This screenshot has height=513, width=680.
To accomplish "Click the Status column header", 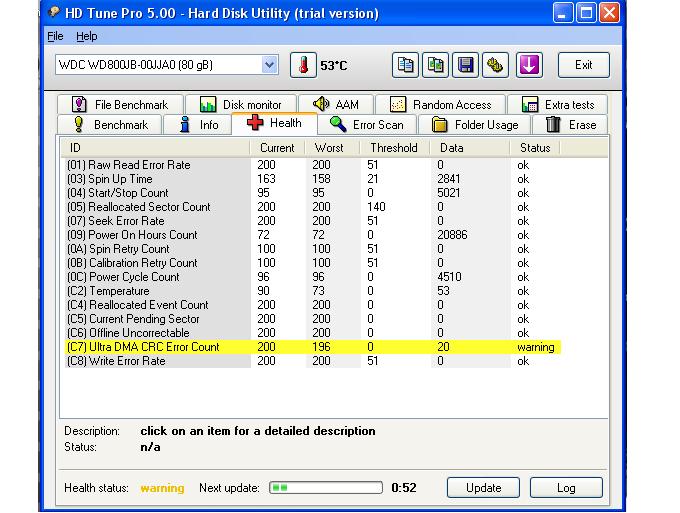I will pyautogui.click(x=535, y=148).
